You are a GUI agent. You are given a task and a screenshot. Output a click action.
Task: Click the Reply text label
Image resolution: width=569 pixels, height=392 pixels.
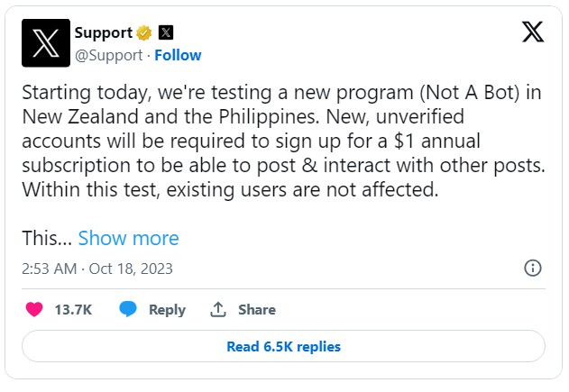(167, 309)
